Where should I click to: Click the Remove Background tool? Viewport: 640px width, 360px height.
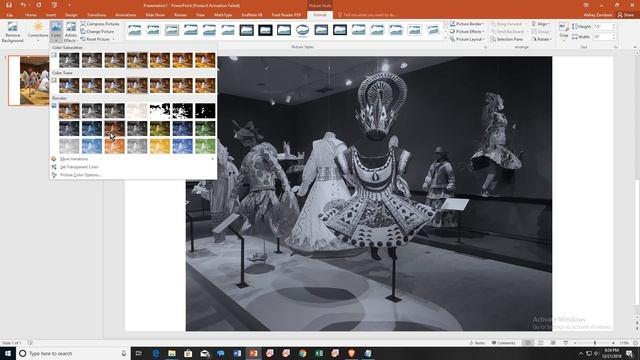tap(13, 32)
